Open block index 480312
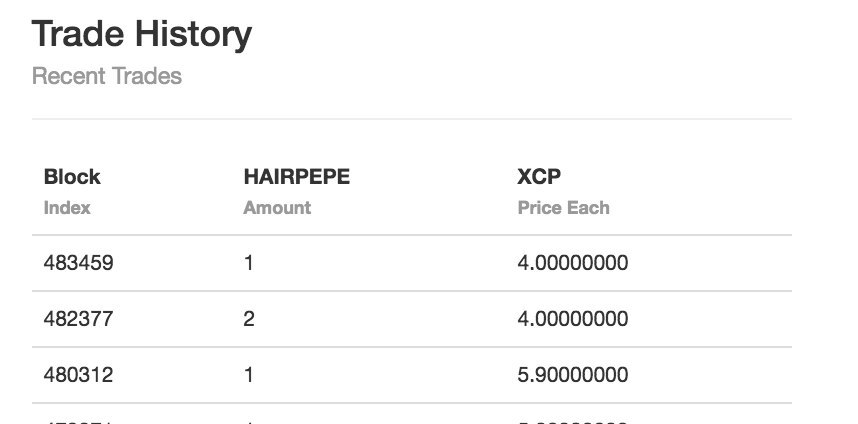Screen dimensions: 858x424 [78, 375]
